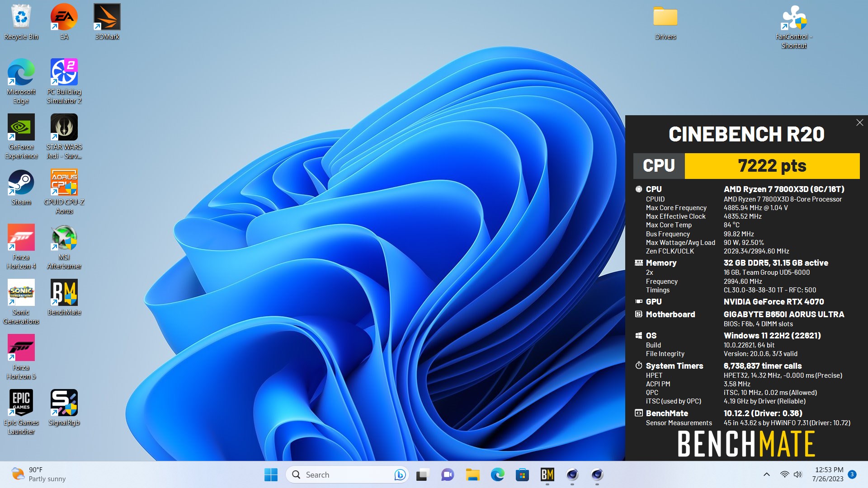Click Windows 11 22H2 (22621) text
The height and width of the screenshot is (488, 868).
(772, 335)
